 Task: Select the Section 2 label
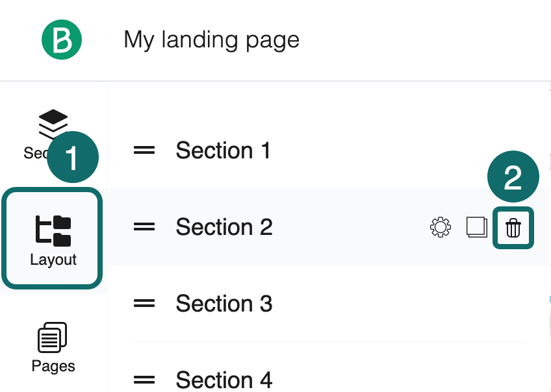pyautogui.click(x=224, y=227)
